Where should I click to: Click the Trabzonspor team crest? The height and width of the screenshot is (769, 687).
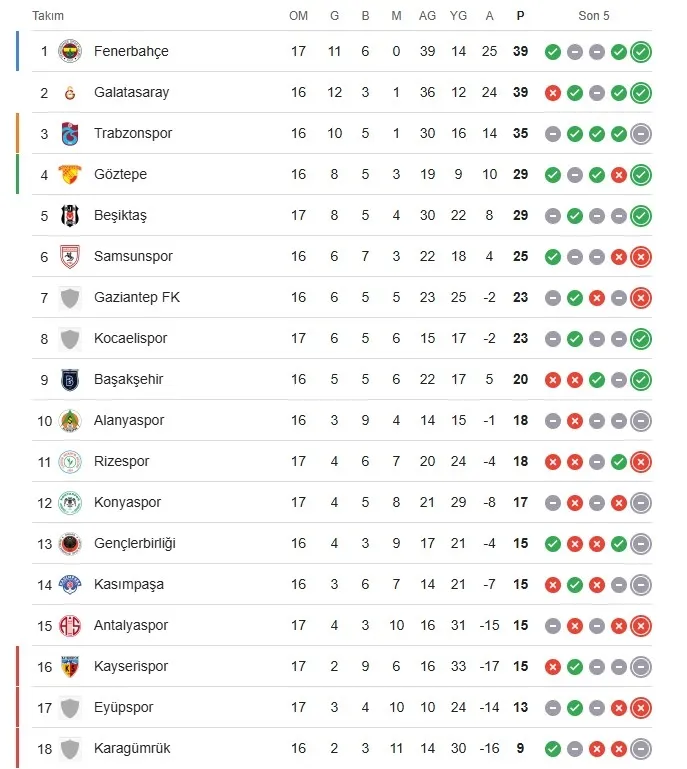(x=70, y=133)
